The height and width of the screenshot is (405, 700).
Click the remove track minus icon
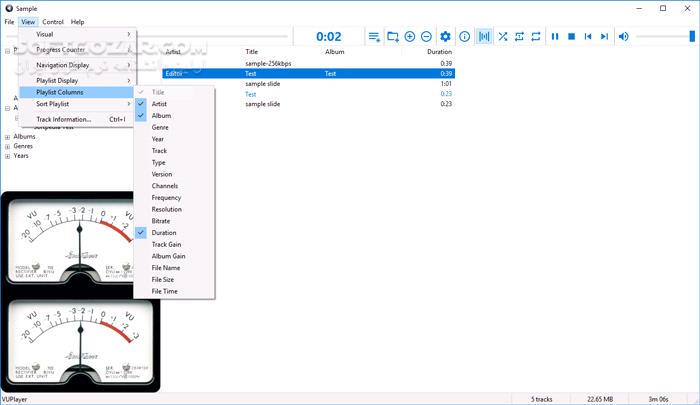tap(427, 37)
